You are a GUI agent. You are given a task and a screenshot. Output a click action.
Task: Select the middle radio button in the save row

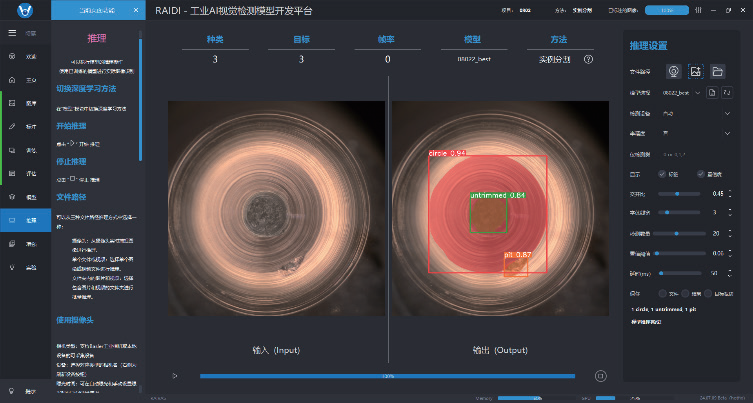click(x=685, y=293)
